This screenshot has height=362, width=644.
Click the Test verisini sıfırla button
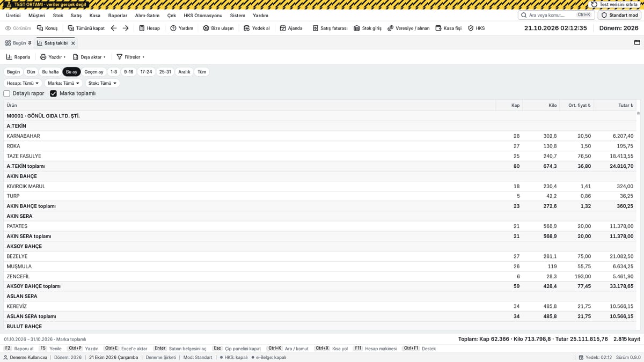pos(616,4)
